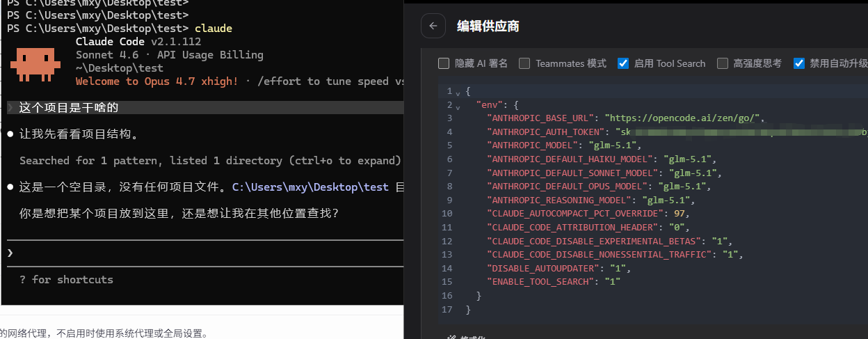Click the ~\Desktop\test working directory line
868x339 pixels.
pyautogui.click(x=119, y=68)
